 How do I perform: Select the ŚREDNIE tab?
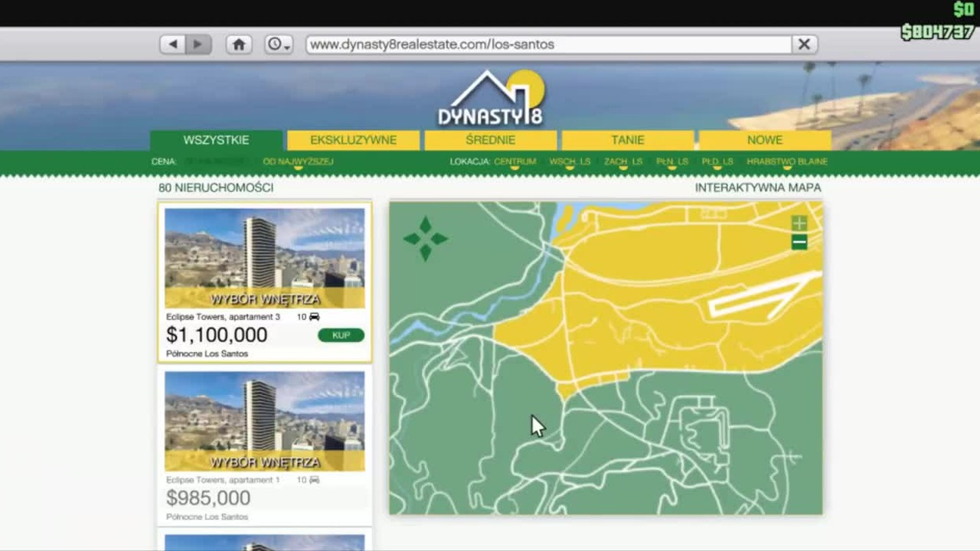(490, 140)
